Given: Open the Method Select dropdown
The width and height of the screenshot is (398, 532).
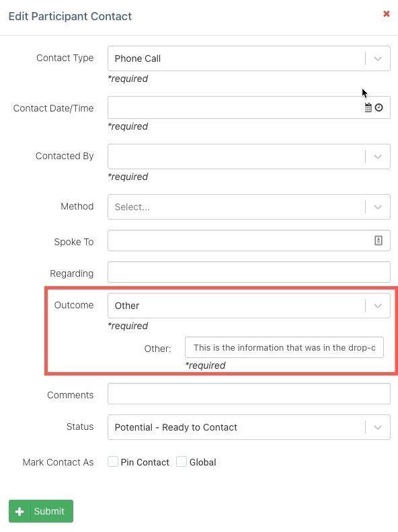Looking at the screenshot, I should (x=249, y=207).
